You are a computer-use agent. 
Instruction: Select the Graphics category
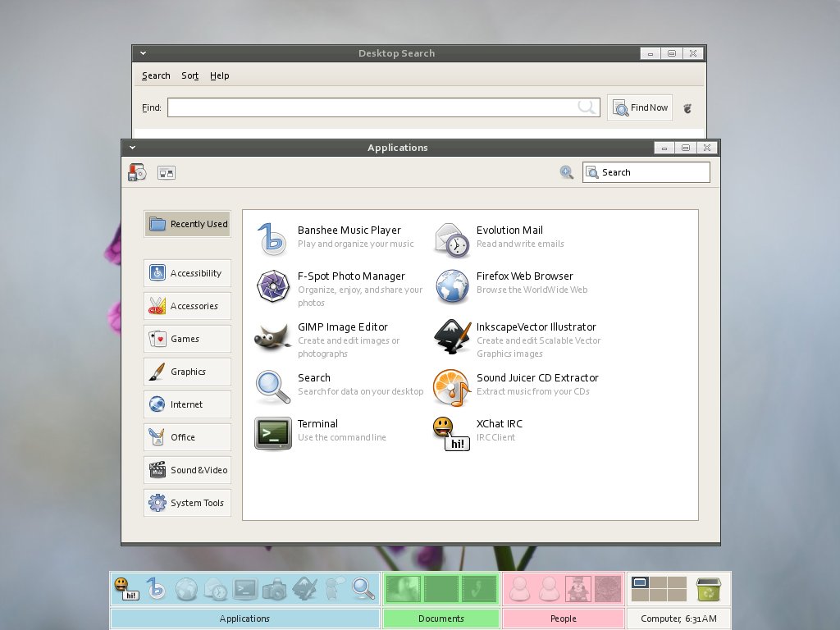coord(188,372)
